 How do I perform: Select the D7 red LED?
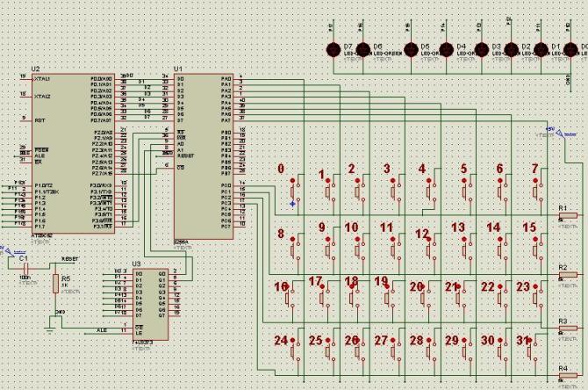(333, 50)
